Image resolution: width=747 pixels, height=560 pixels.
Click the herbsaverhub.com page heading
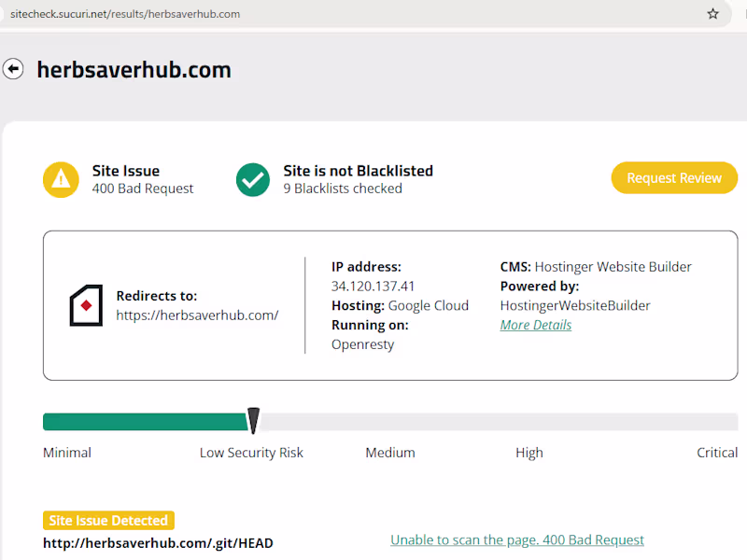tap(134, 69)
